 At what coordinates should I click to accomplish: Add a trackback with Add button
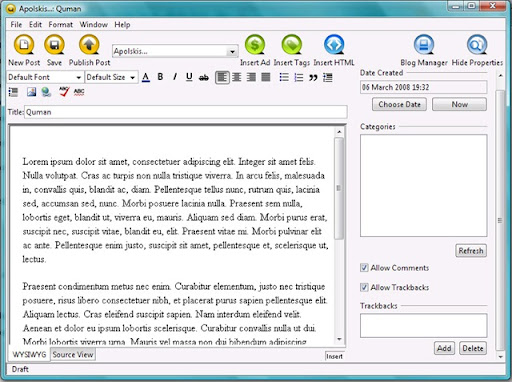pos(444,348)
